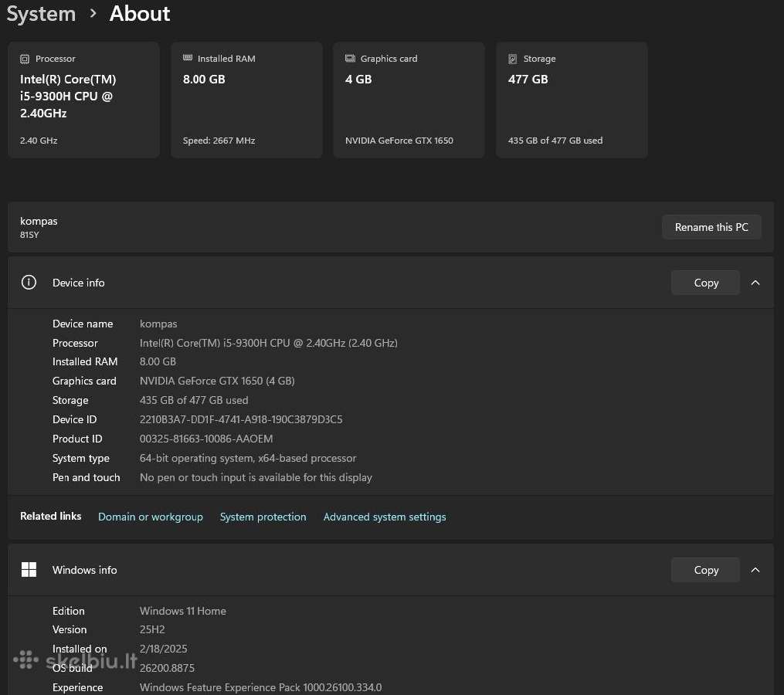Click the Graphics card row value (4 GB)
The image size is (784, 695).
click(217, 381)
